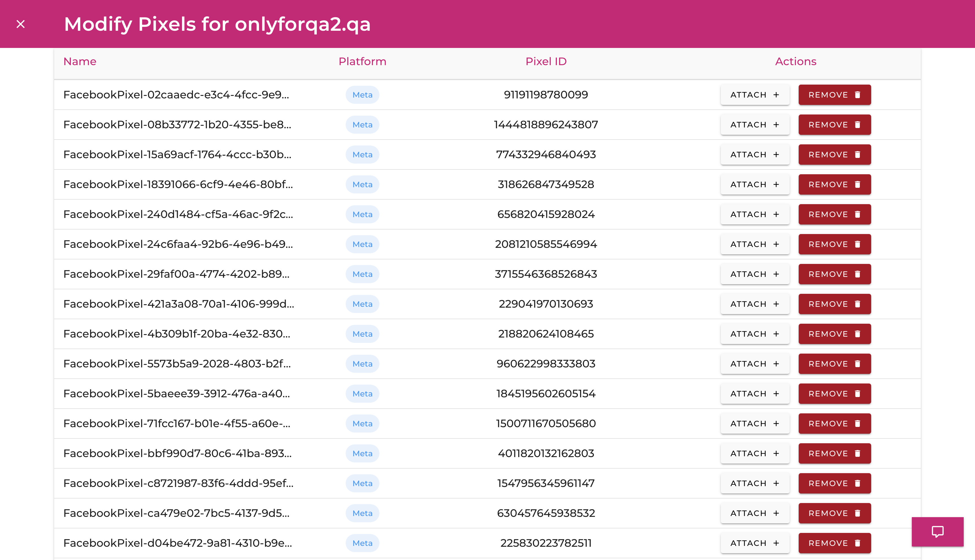The width and height of the screenshot is (975, 560).
Task: Click trash icon for pixel 91191198780099
Action: pos(857,95)
